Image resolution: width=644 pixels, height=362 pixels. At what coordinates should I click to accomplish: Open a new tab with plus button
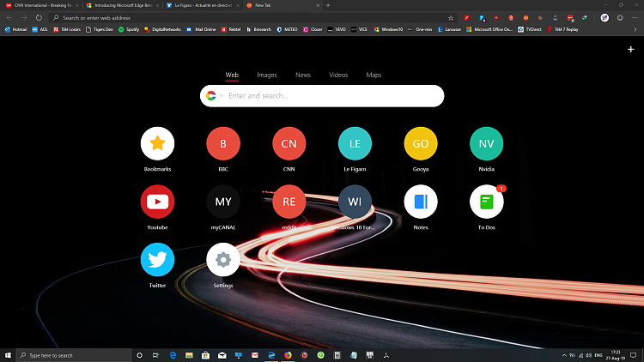[x=328, y=5]
